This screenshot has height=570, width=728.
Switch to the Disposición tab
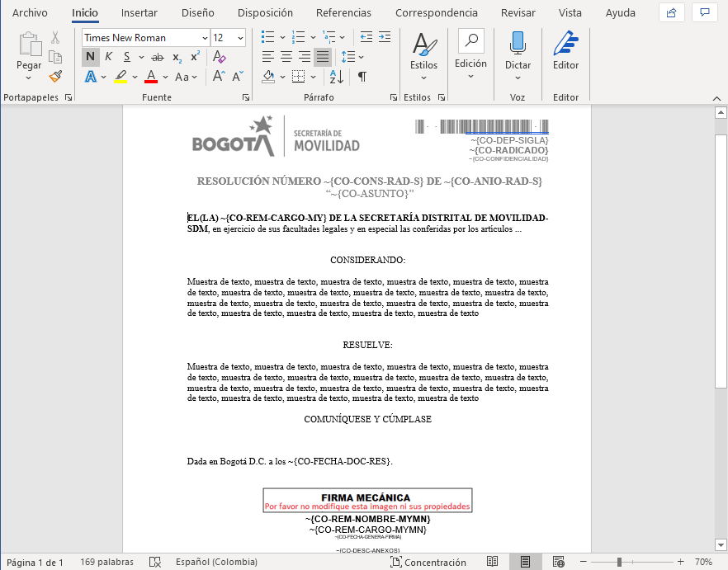(265, 13)
